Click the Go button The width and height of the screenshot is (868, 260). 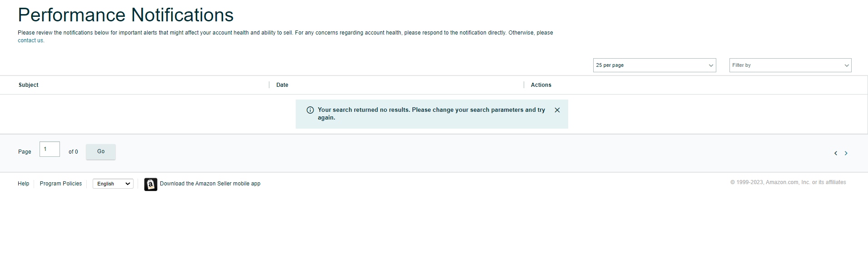click(101, 151)
